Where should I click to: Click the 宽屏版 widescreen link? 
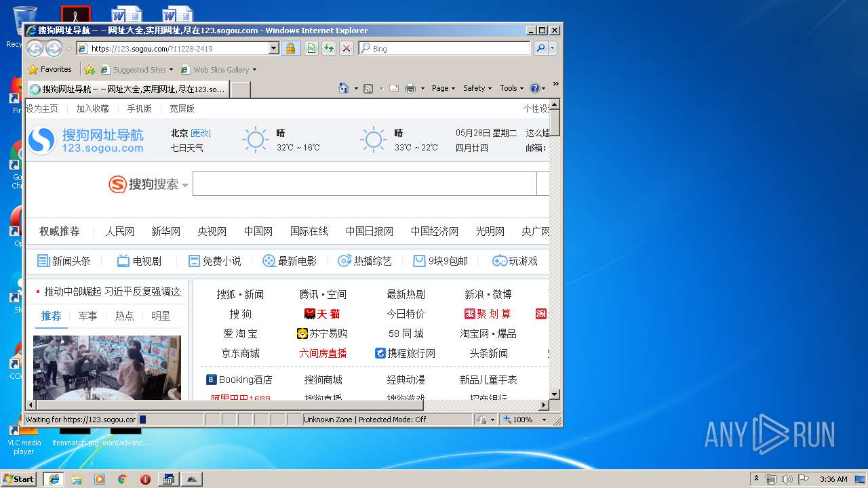coord(182,108)
